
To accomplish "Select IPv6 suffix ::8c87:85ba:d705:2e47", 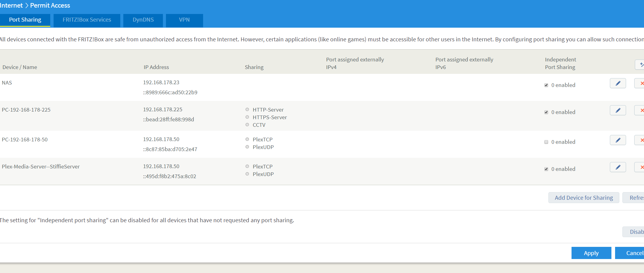I will pyautogui.click(x=170, y=149).
